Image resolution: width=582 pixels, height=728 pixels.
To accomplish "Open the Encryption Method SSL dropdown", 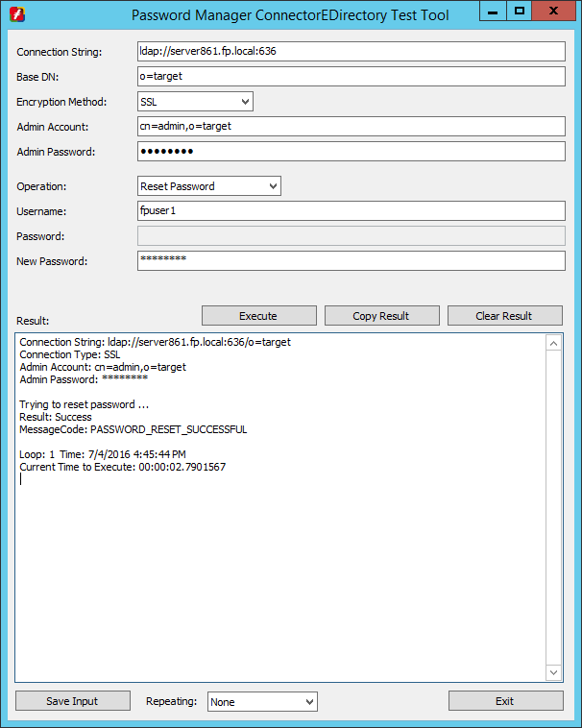I will (x=195, y=101).
